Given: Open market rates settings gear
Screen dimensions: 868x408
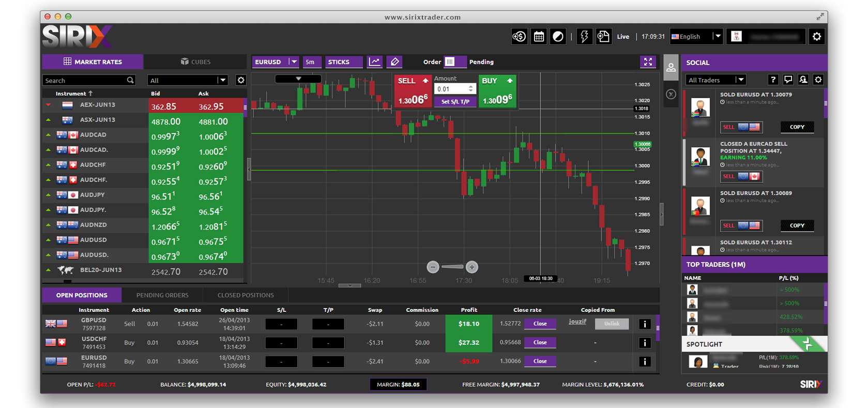Looking at the screenshot, I should [x=241, y=80].
